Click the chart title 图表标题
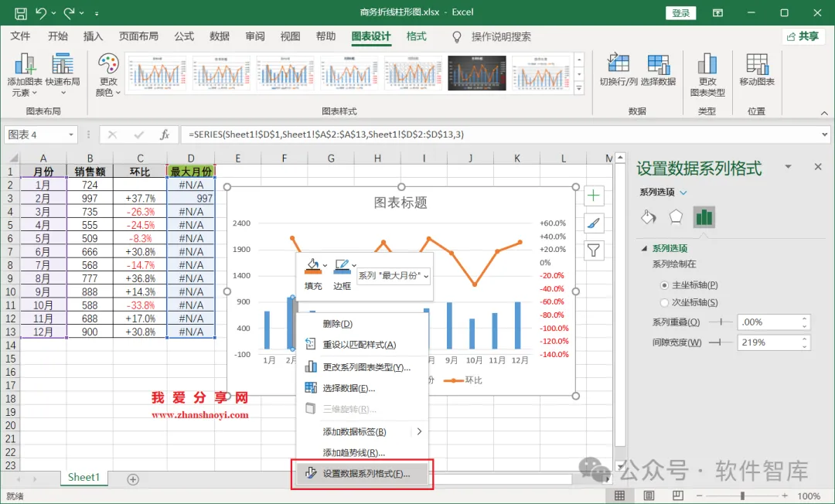Image resolution: width=835 pixels, height=504 pixels. [400, 203]
